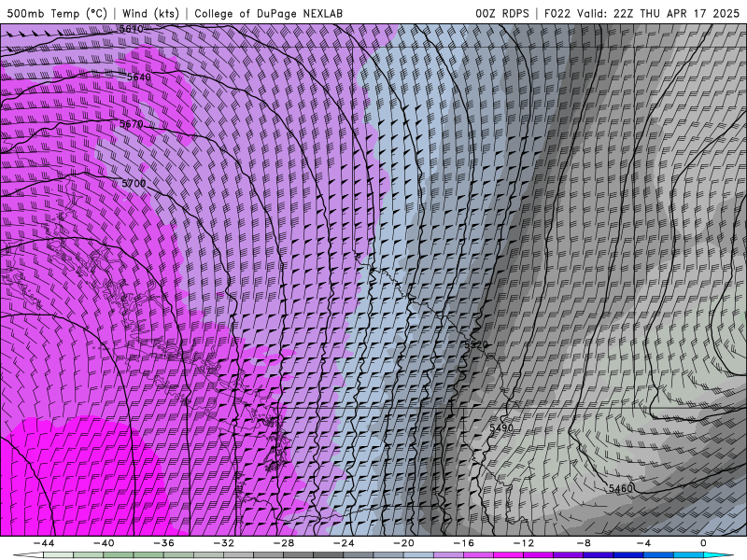Click the cyan arrow at color bar's warm end
Viewport: 747px width, 560px height.
tap(716, 555)
